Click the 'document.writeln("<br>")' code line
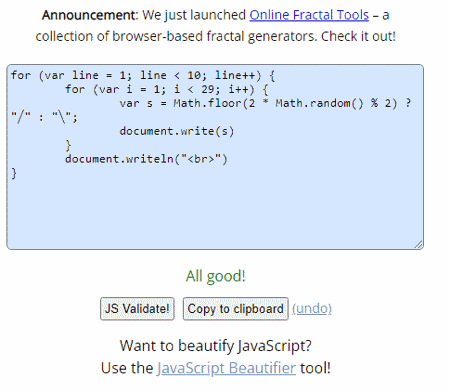This screenshot has width=450, height=391. point(146,159)
